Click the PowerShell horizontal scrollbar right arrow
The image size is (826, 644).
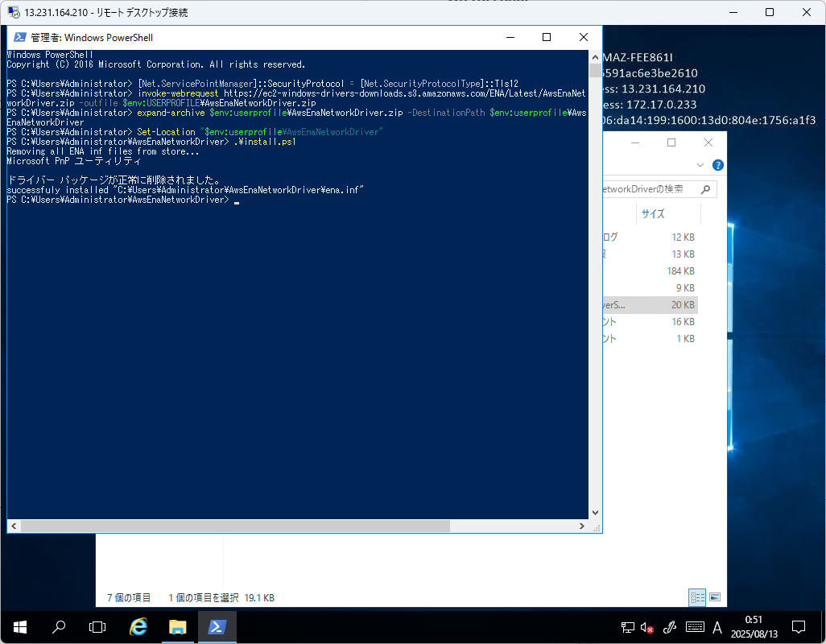[x=582, y=526]
